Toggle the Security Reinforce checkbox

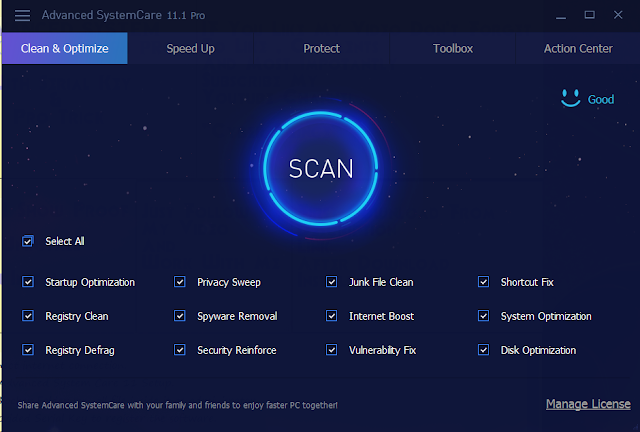tap(180, 350)
